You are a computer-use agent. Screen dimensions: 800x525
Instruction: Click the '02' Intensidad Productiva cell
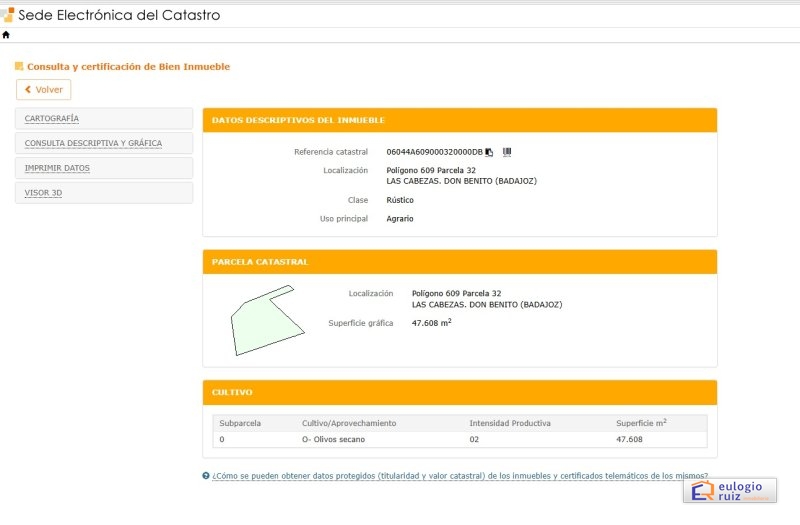coord(474,439)
